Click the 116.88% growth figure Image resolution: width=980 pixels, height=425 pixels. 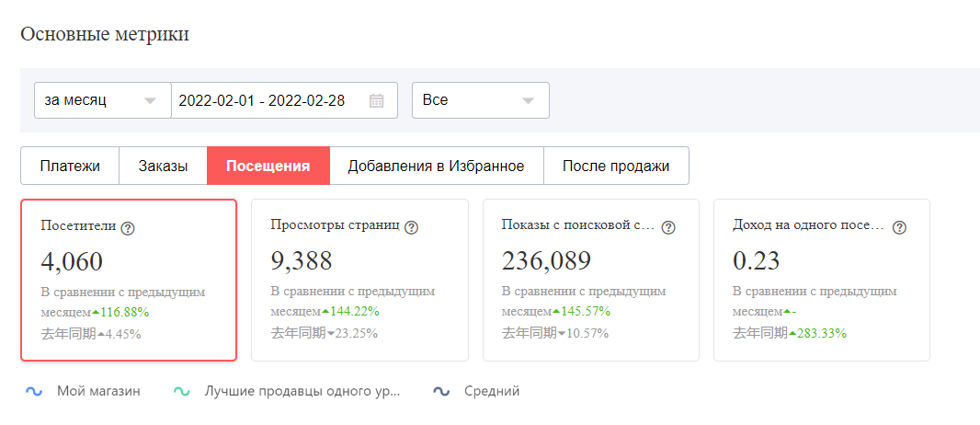[124, 311]
